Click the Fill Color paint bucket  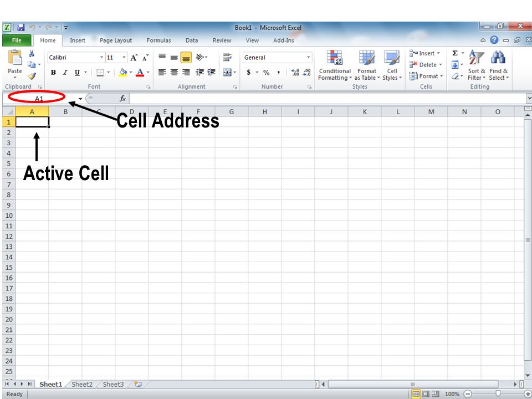click(122, 72)
